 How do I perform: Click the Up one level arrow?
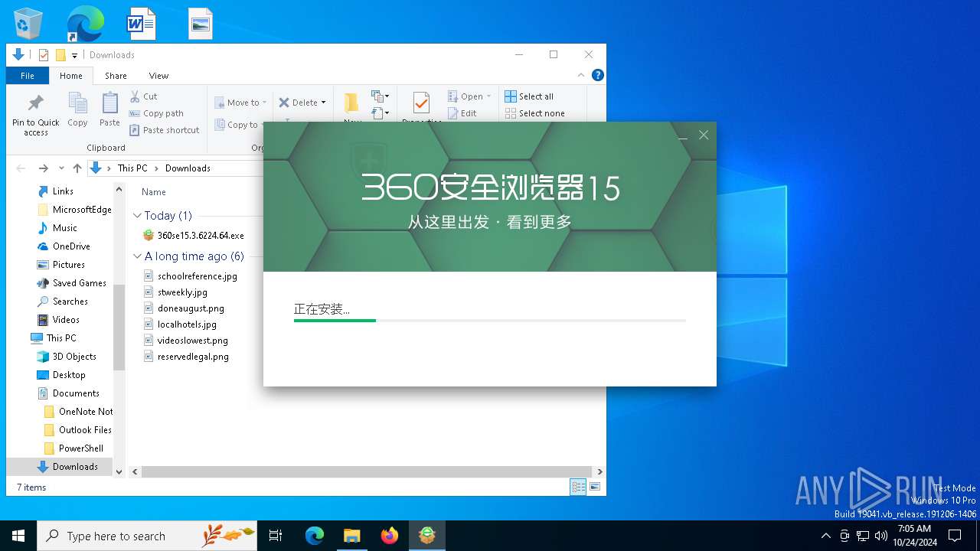[x=77, y=168]
